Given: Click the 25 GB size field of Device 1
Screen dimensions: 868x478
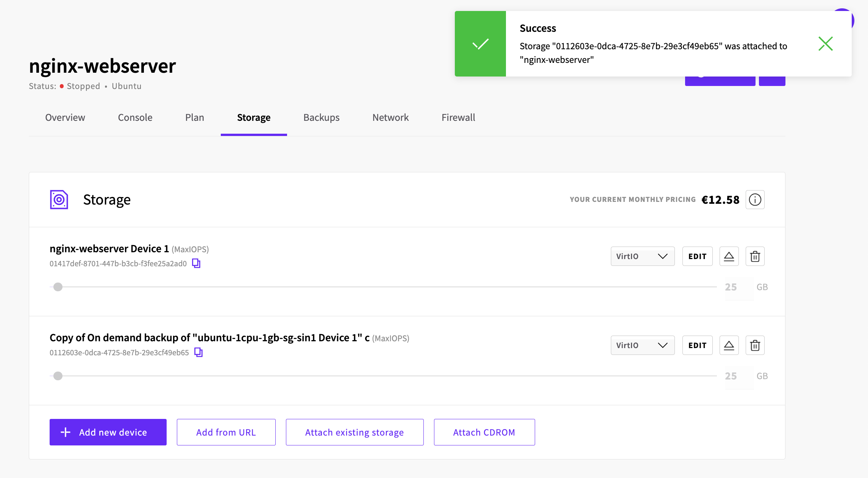Looking at the screenshot, I should [x=739, y=287].
